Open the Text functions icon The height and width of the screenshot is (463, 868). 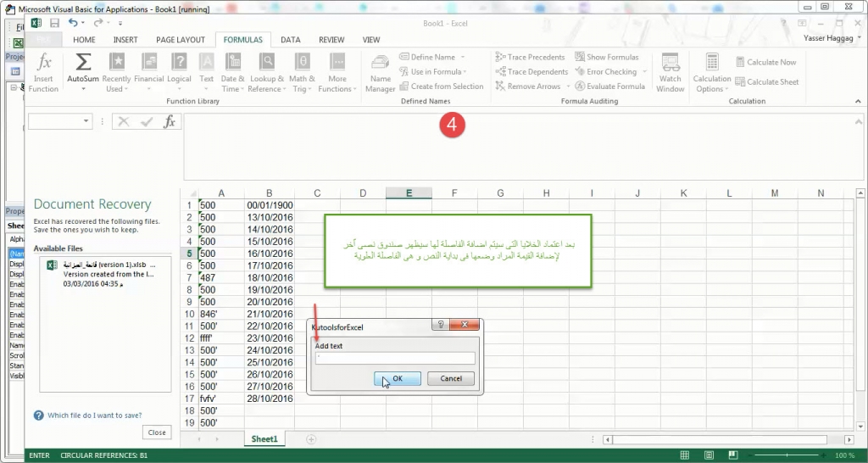tap(207, 73)
